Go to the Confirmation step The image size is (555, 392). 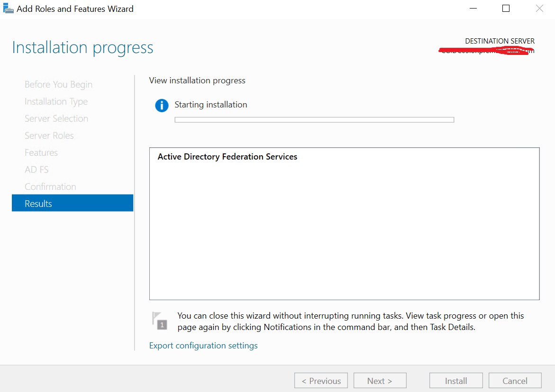click(50, 187)
